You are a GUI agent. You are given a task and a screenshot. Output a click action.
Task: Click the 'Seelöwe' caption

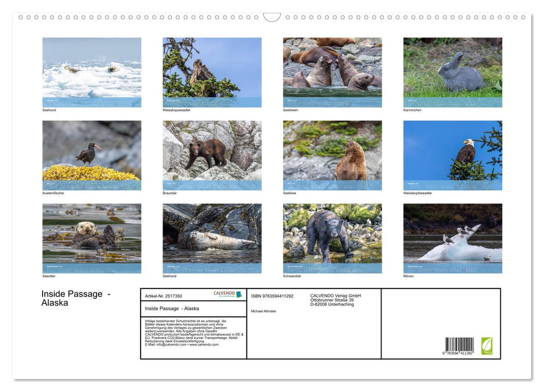[x=290, y=193]
